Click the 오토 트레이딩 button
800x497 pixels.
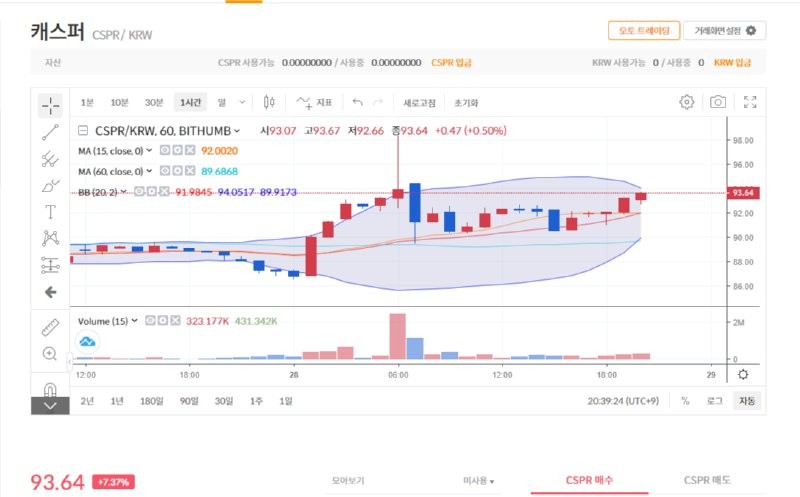(644, 31)
